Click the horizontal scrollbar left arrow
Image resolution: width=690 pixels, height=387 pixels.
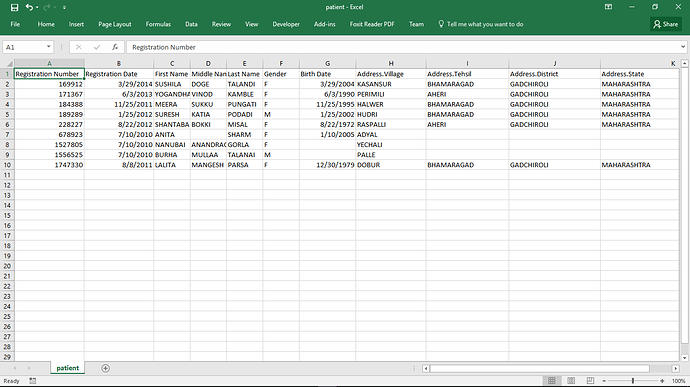[426, 369]
